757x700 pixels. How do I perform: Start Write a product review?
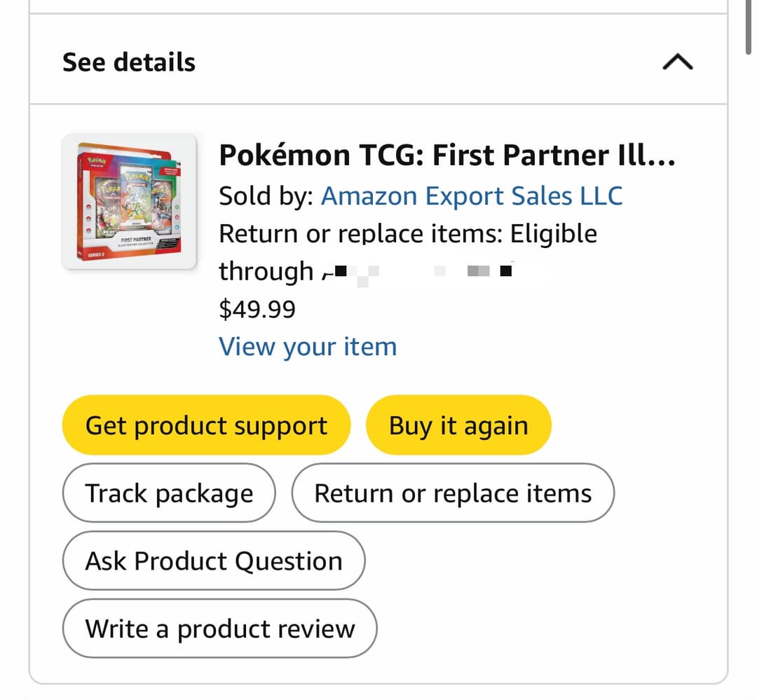pos(219,629)
